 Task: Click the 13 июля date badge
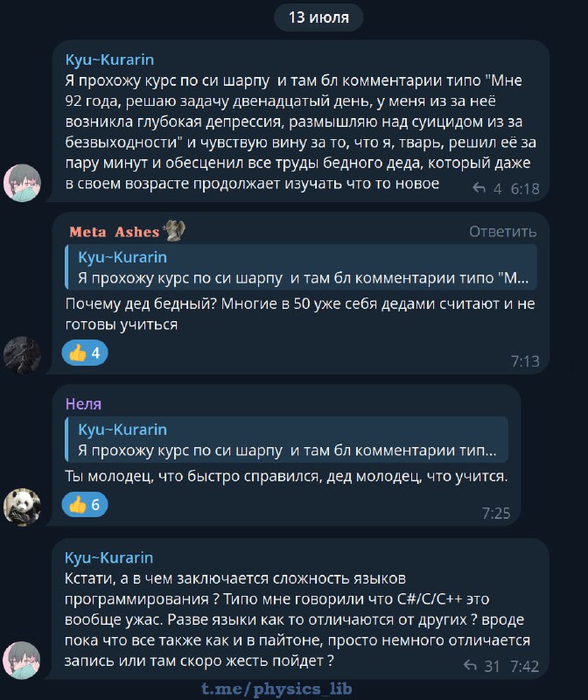[318, 17]
